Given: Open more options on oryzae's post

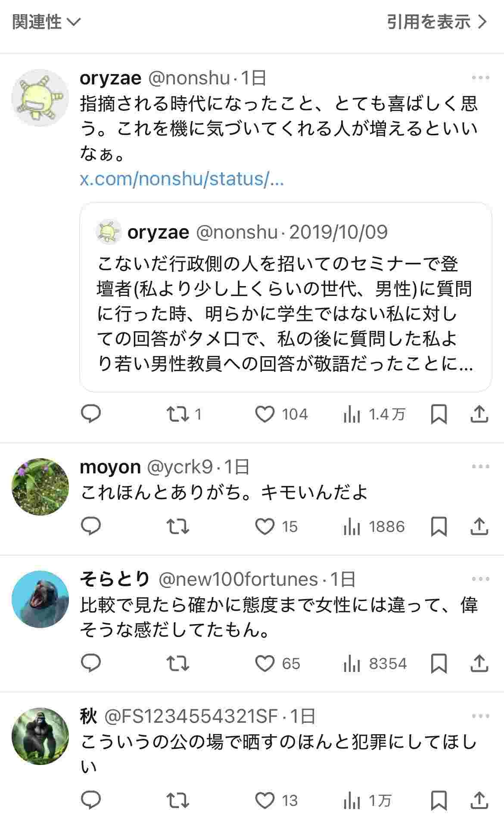Looking at the screenshot, I should click(480, 78).
